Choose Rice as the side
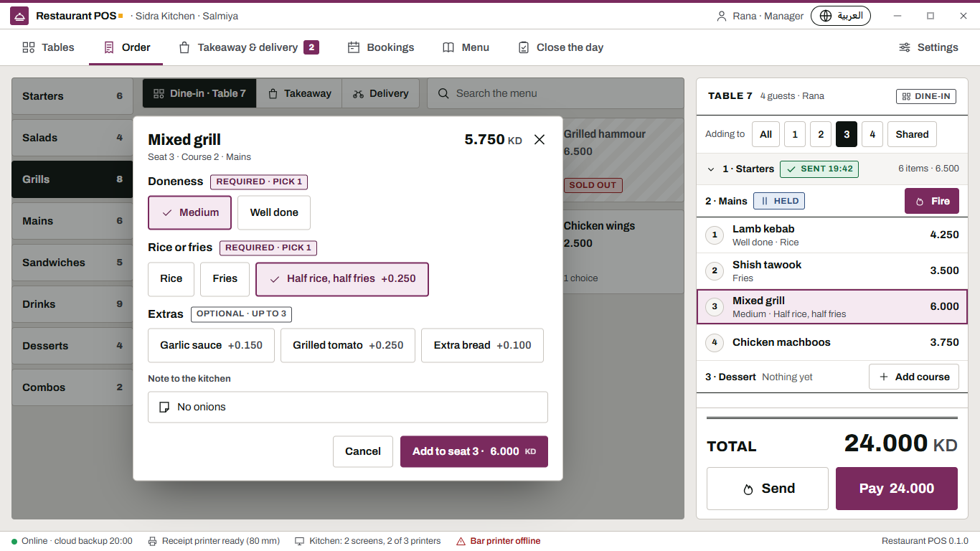Viewport: 980px width, 551px height. (x=171, y=278)
